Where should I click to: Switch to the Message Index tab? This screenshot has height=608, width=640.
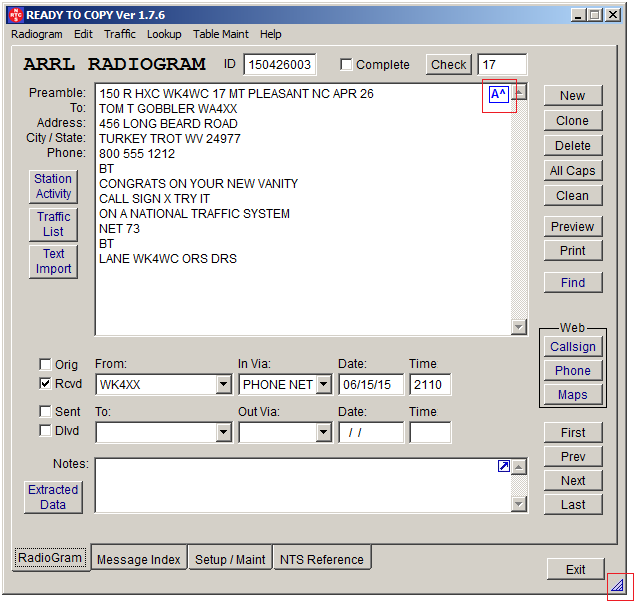coord(138,559)
